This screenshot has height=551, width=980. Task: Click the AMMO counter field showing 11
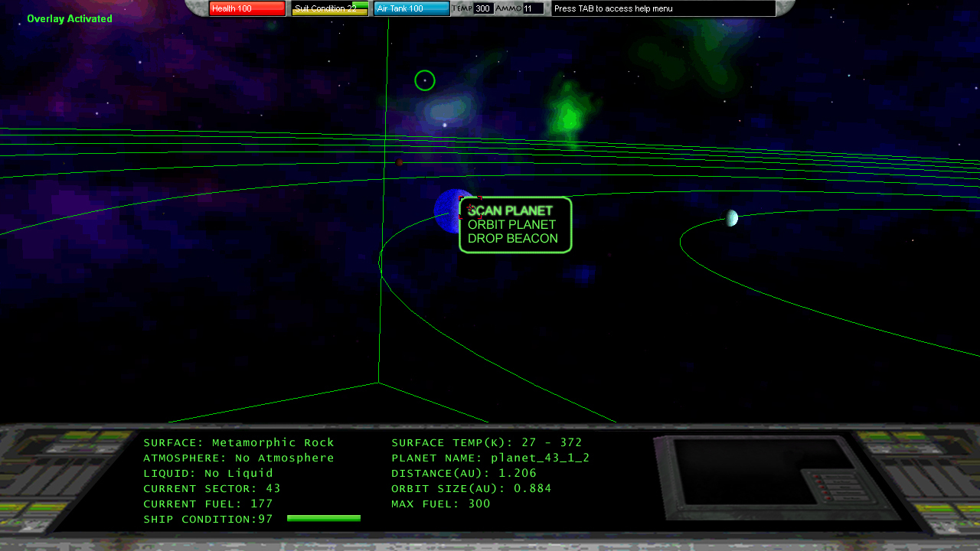533,8
